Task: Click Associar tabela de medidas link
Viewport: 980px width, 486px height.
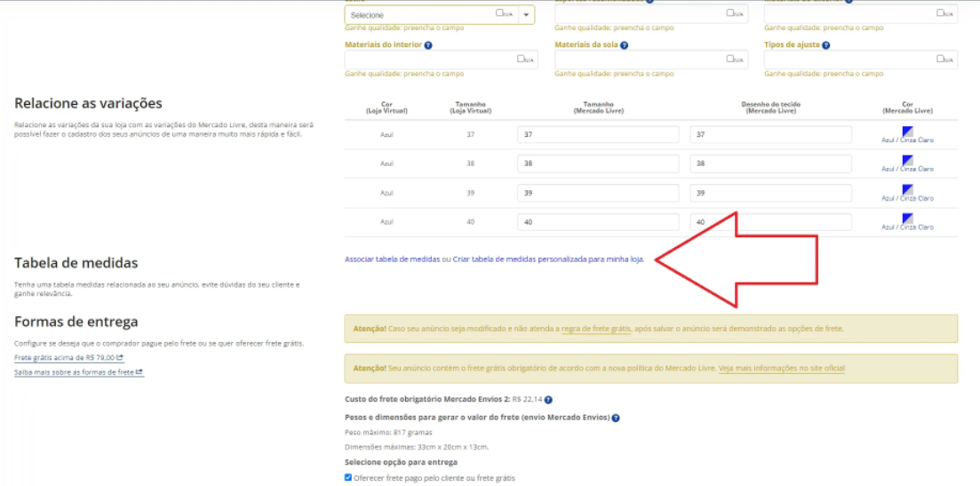Action: coord(393,259)
